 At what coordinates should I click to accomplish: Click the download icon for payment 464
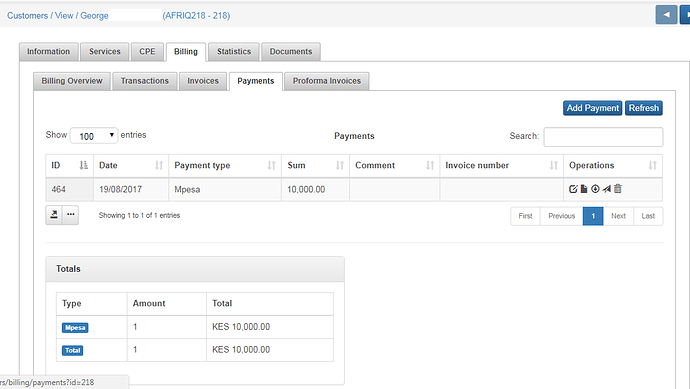click(x=595, y=189)
